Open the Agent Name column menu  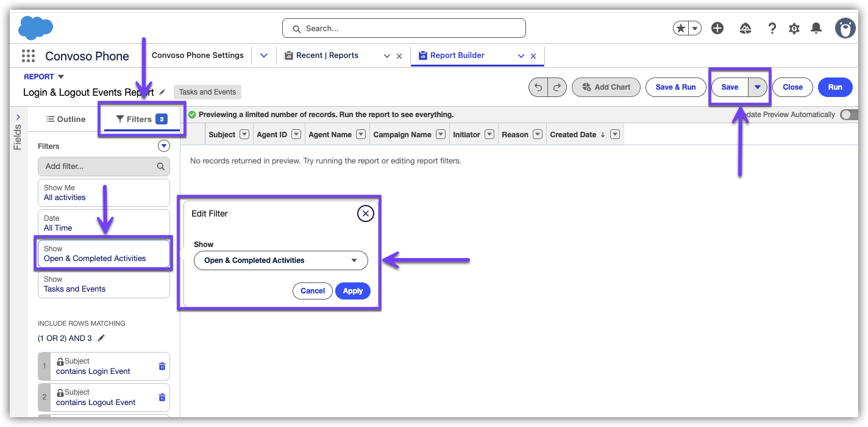pyautogui.click(x=360, y=135)
